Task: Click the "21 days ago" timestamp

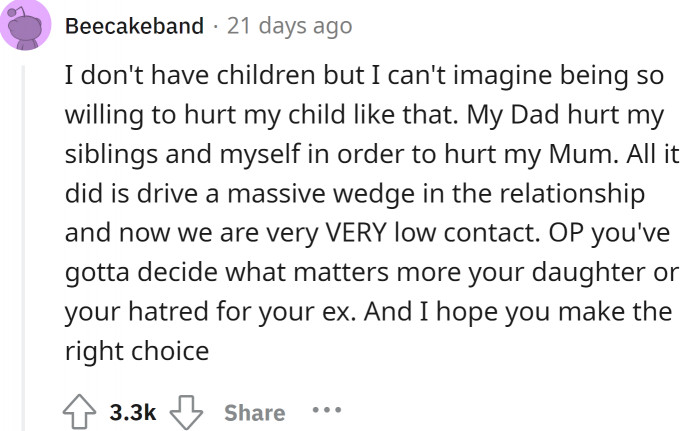Action: click(290, 26)
